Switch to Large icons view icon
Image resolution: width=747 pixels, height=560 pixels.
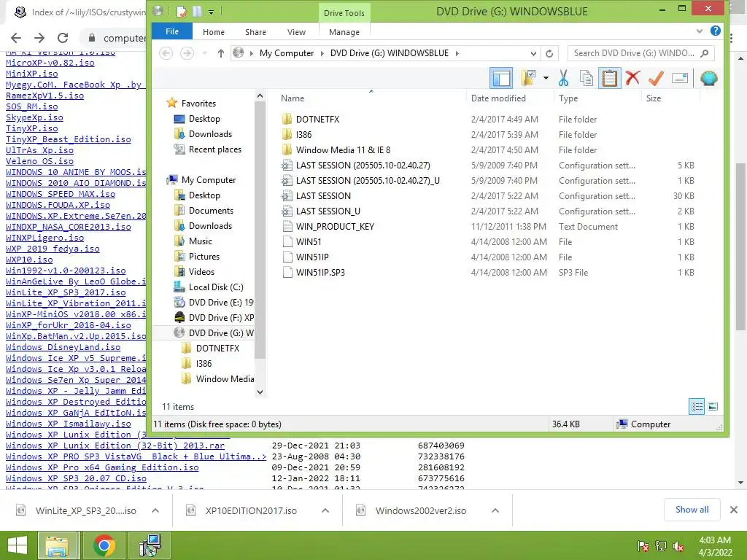point(713,406)
